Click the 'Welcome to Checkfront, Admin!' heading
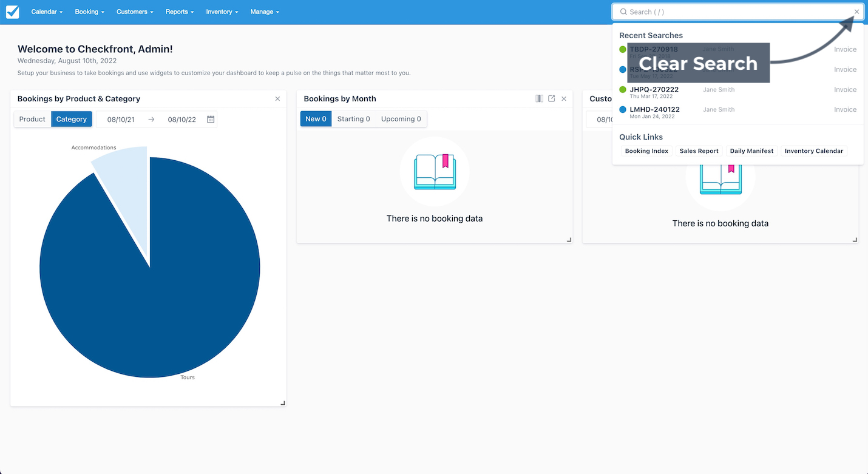 (95, 49)
